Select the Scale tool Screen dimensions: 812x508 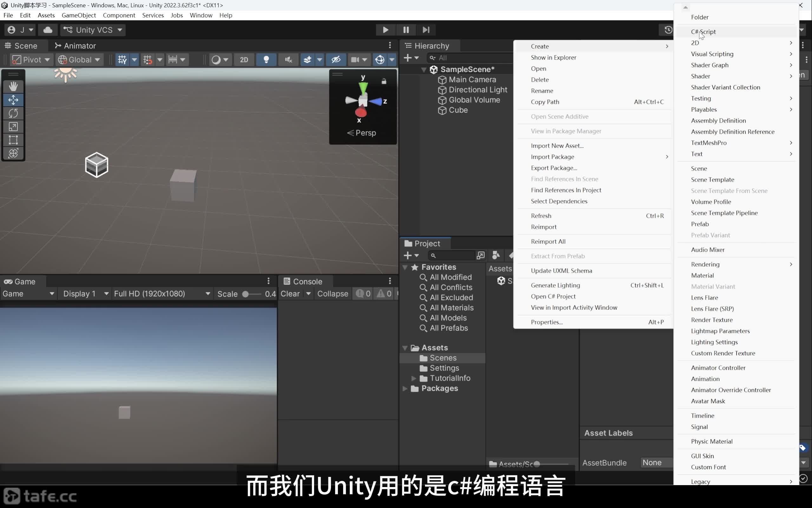pyautogui.click(x=13, y=127)
